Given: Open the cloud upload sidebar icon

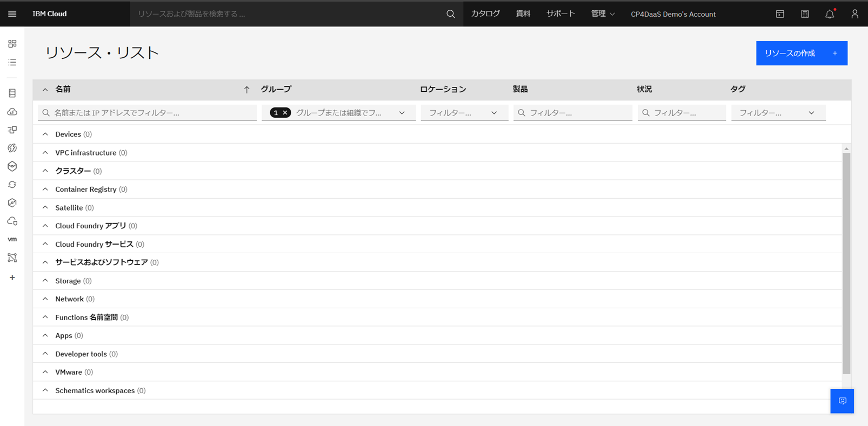Looking at the screenshot, I should pos(12,112).
